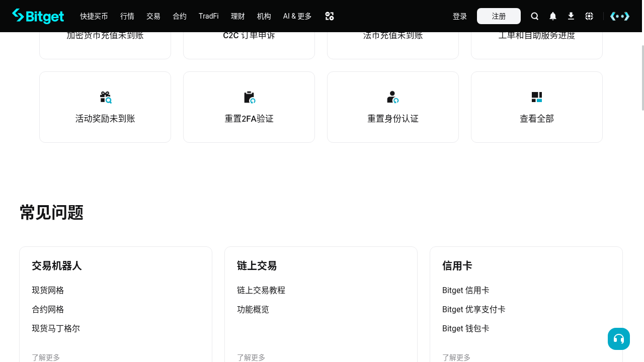Click the 功能概览 link
Image resolution: width=644 pixels, height=362 pixels.
pyautogui.click(x=253, y=309)
